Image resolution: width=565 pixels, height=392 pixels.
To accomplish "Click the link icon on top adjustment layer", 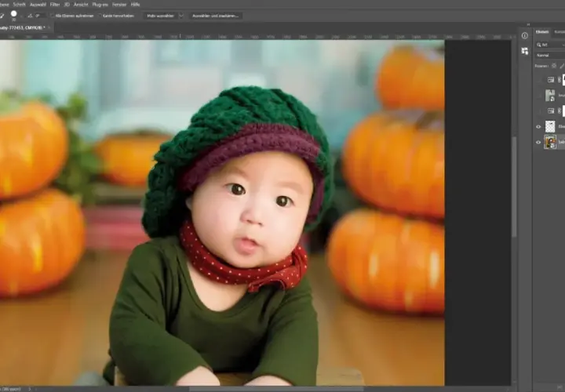I will click(560, 79).
